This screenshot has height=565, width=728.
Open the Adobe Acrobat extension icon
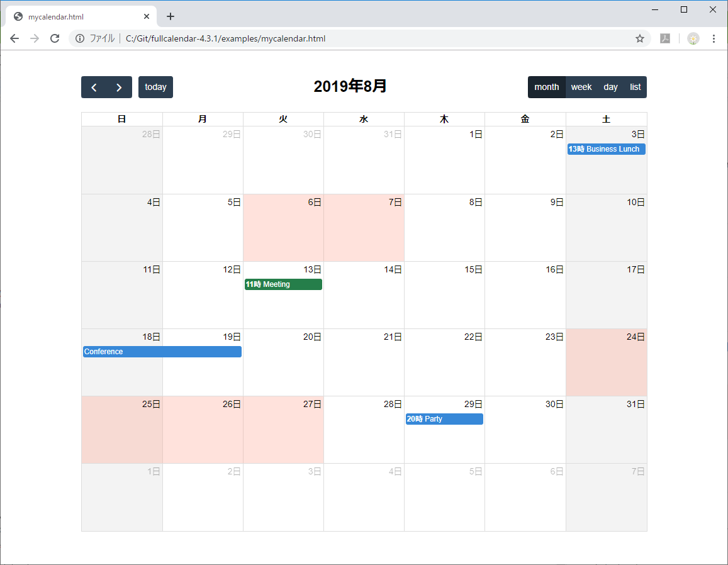(x=666, y=38)
